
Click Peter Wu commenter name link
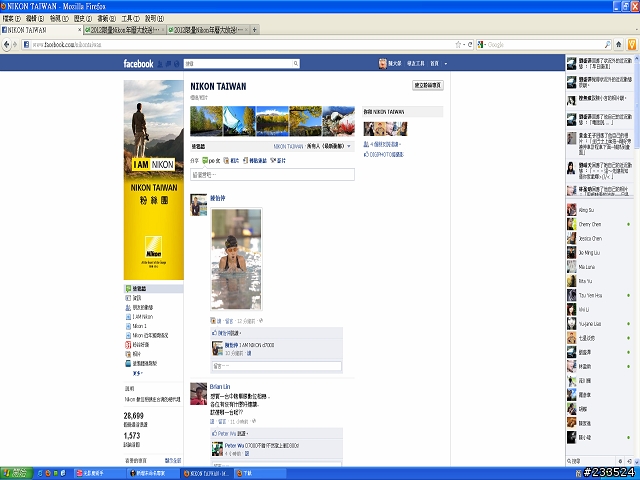(x=234, y=445)
